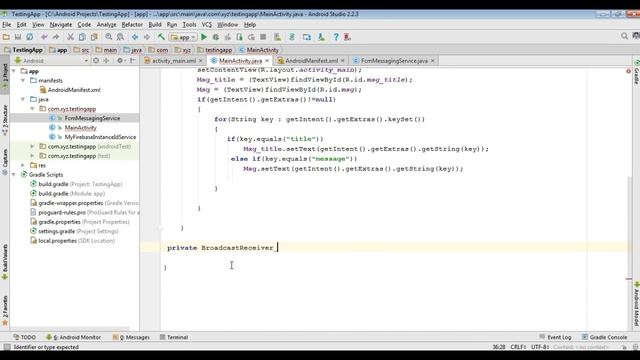Collapse the com.xyz.testingapp package node
This screenshot has width=640, height=360.
tap(33, 109)
